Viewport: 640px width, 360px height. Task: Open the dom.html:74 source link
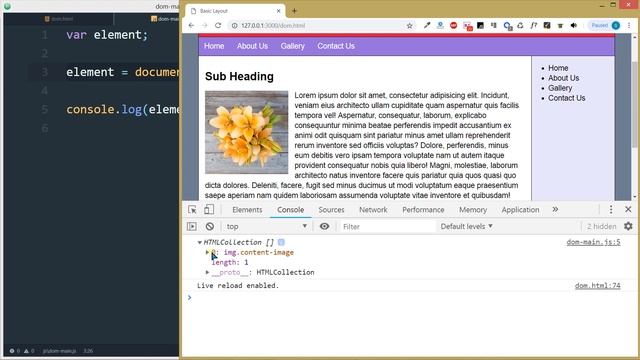[x=598, y=286]
